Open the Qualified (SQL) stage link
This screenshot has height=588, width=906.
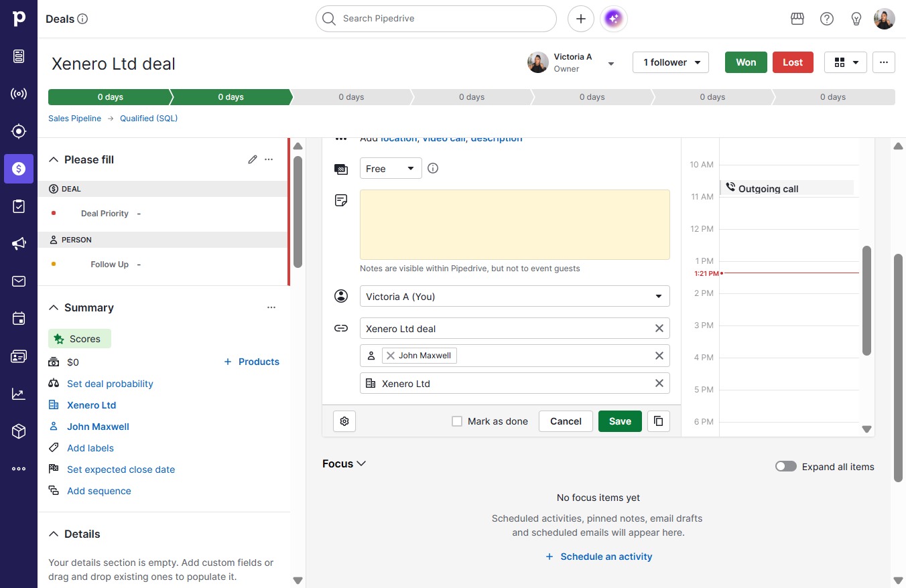[149, 119]
